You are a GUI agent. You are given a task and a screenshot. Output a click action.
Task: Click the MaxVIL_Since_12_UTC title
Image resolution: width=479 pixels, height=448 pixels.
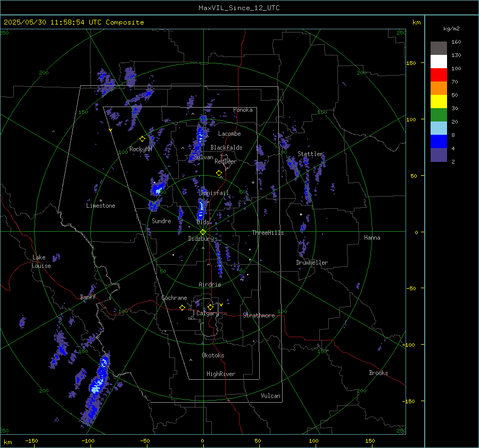pyautogui.click(x=239, y=8)
